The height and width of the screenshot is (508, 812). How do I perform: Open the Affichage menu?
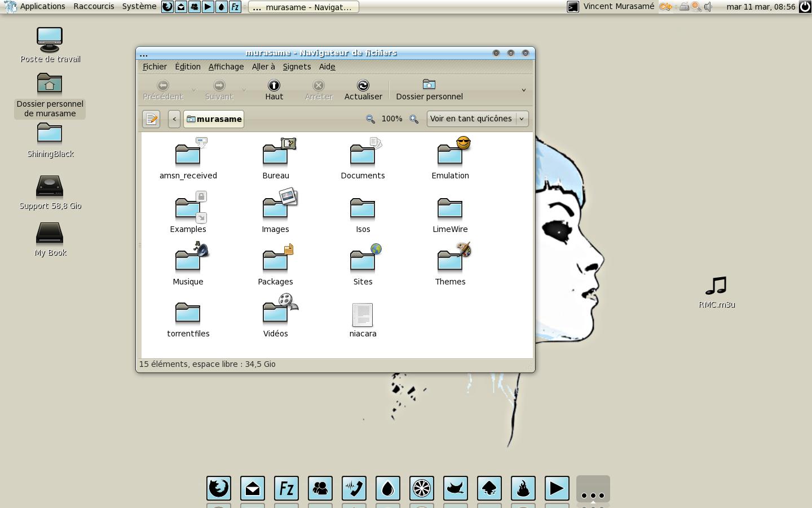(x=226, y=67)
